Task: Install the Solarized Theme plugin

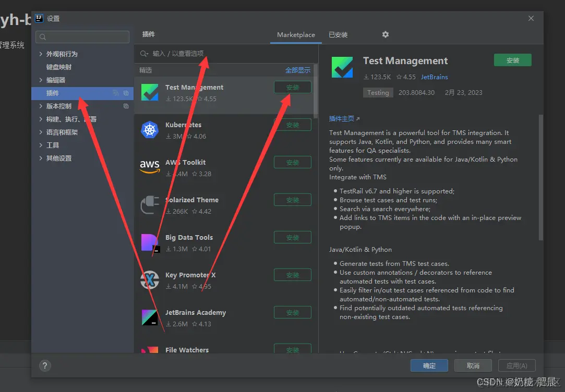Action: (x=293, y=200)
